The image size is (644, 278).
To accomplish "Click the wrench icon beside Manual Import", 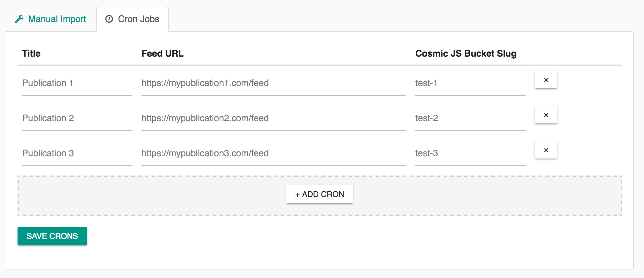I will (x=19, y=19).
